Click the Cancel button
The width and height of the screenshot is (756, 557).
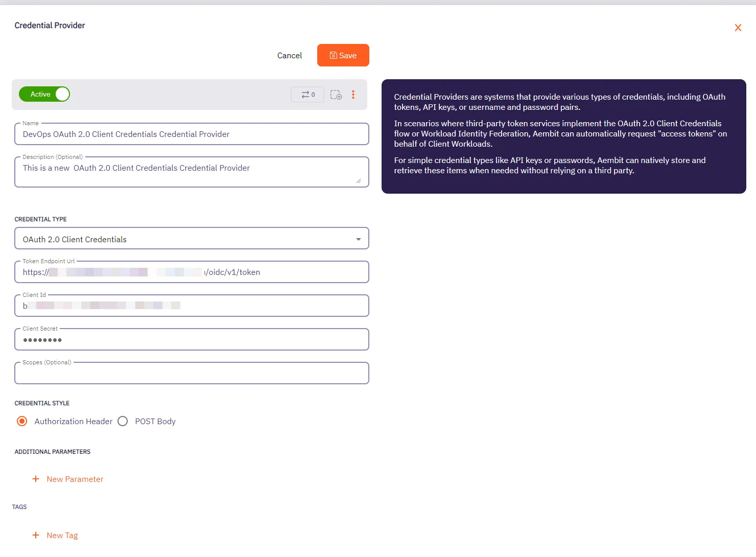coord(289,55)
